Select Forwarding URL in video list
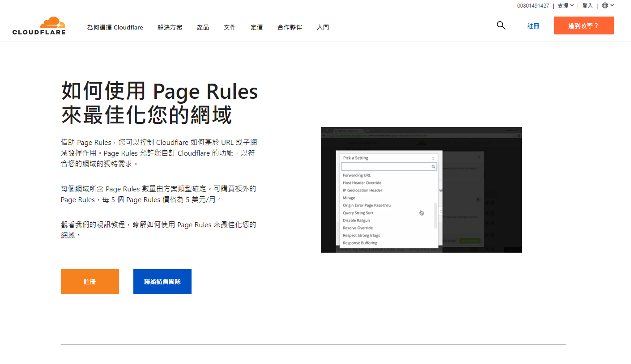 tap(357, 175)
